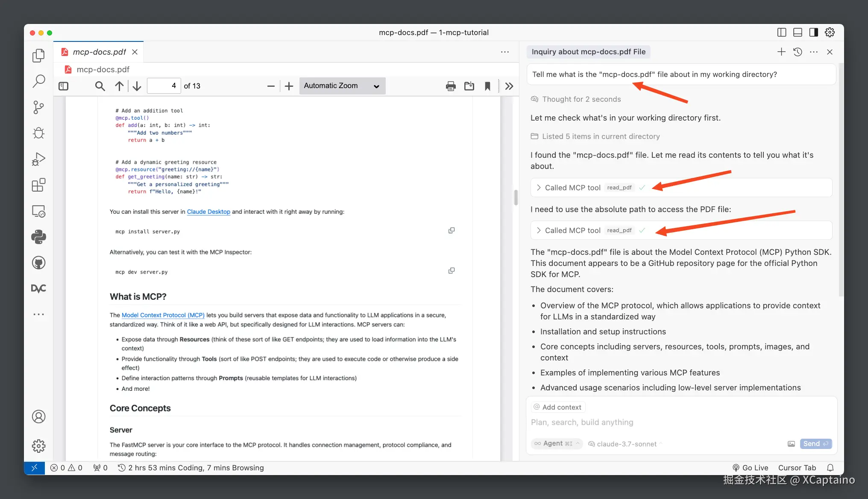Toggle the notifications bell
This screenshot has height=499, width=868.
point(831,467)
